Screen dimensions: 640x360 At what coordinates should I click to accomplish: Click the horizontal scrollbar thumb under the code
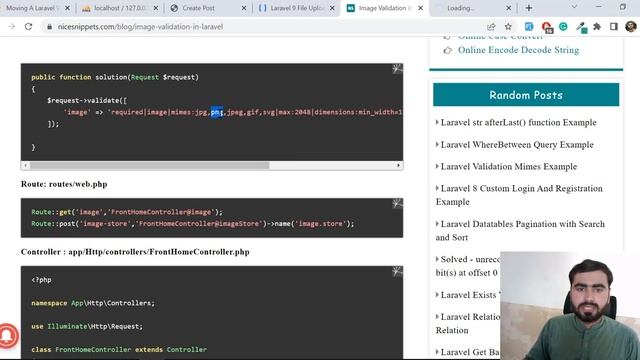149,165
